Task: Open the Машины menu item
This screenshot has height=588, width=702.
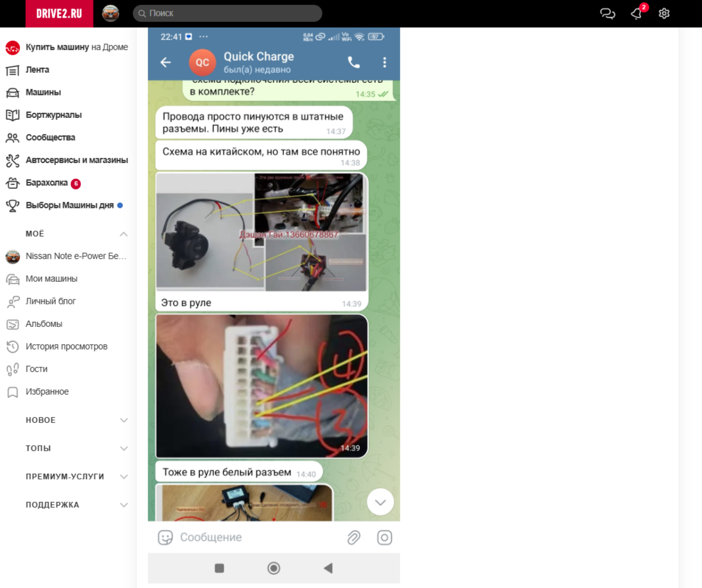Action: click(43, 92)
